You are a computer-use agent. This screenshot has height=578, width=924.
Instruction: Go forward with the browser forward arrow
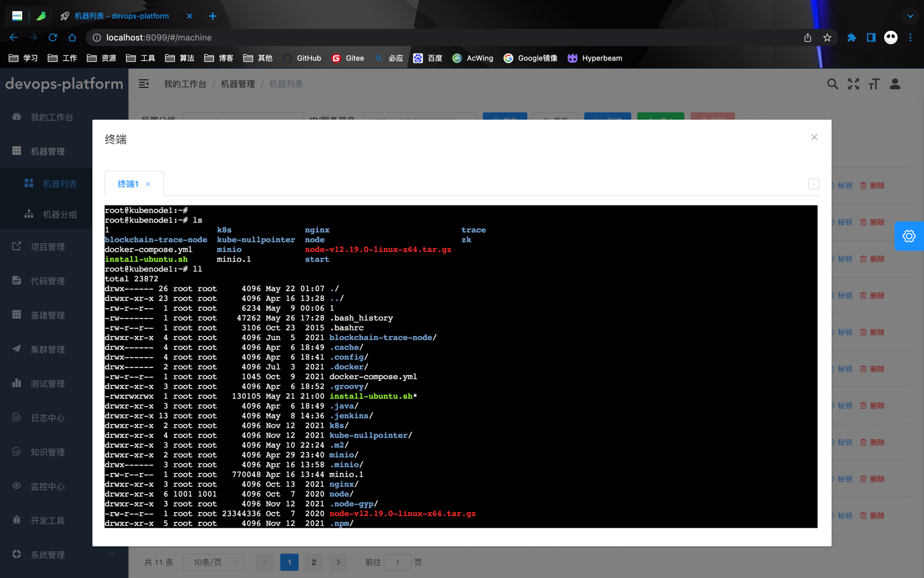(x=33, y=37)
